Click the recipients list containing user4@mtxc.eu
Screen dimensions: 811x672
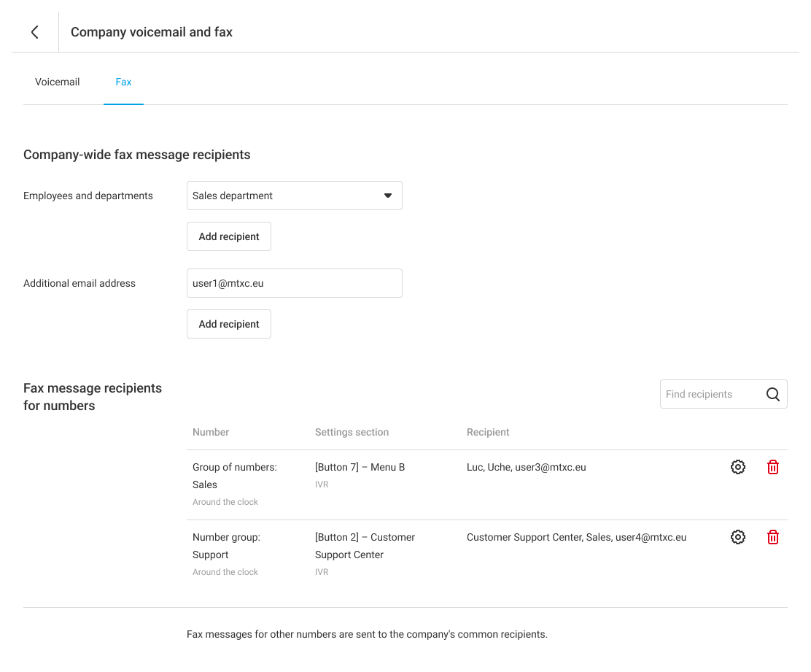click(x=576, y=537)
